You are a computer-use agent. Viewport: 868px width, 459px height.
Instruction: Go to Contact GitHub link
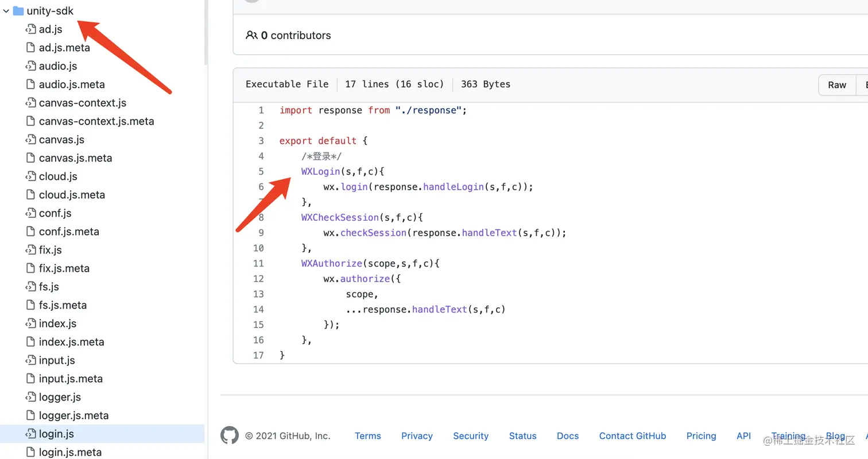click(x=632, y=436)
